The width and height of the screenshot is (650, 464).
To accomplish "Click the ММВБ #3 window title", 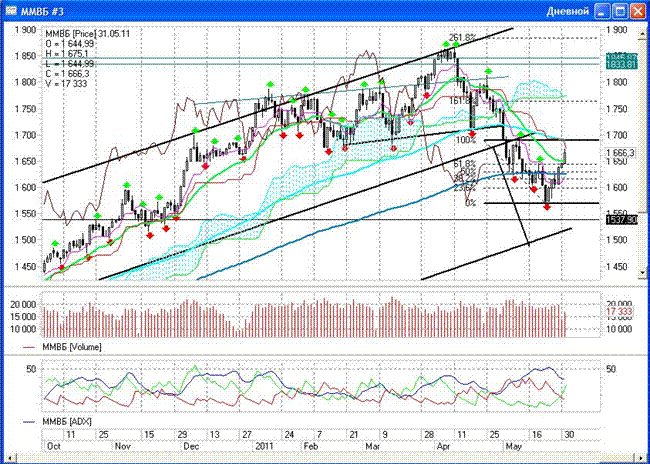I will pos(42,11).
